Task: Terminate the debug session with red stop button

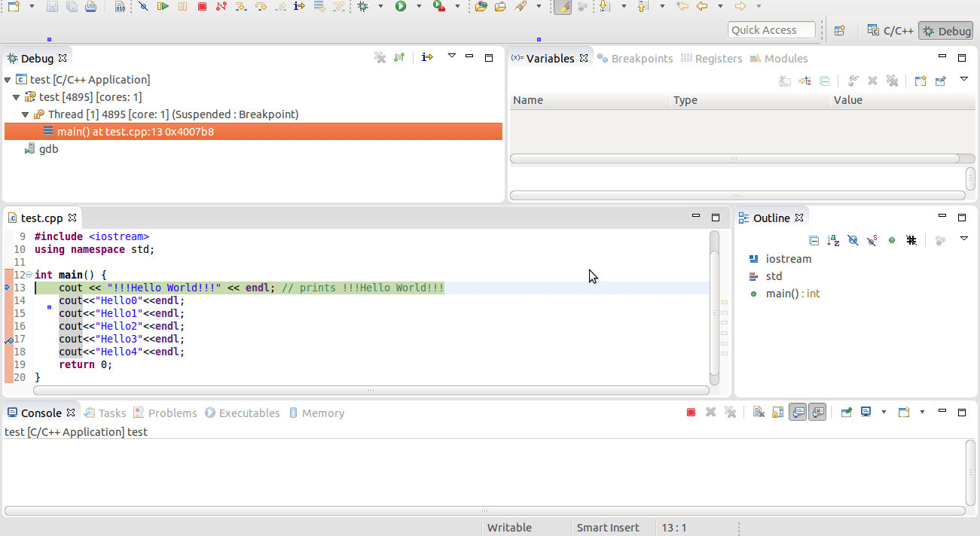Action: point(202,7)
